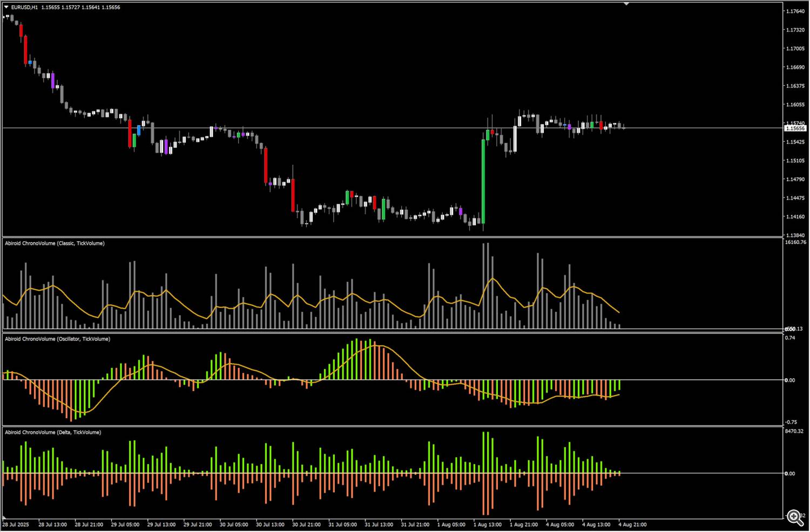The image size is (810, 532).
Task: Click the 29 Jul 05:00 time label
Action: click(x=125, y=524)
